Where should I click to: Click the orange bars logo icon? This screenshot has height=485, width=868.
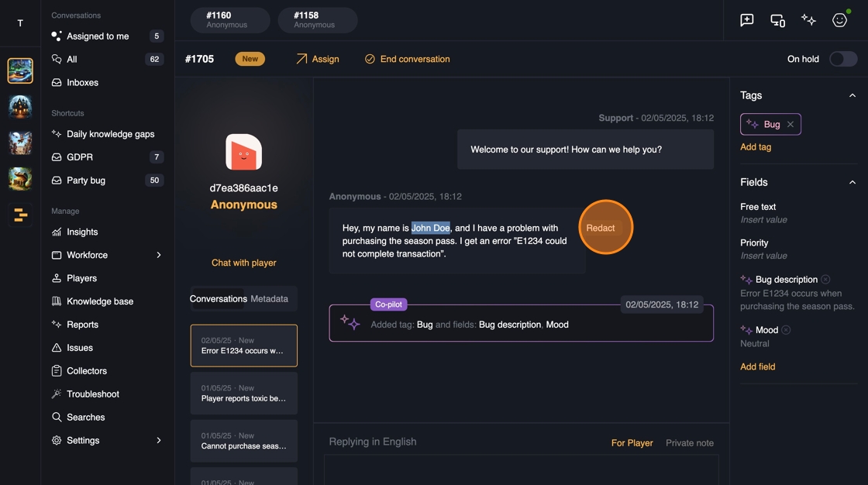pos(20,215)
